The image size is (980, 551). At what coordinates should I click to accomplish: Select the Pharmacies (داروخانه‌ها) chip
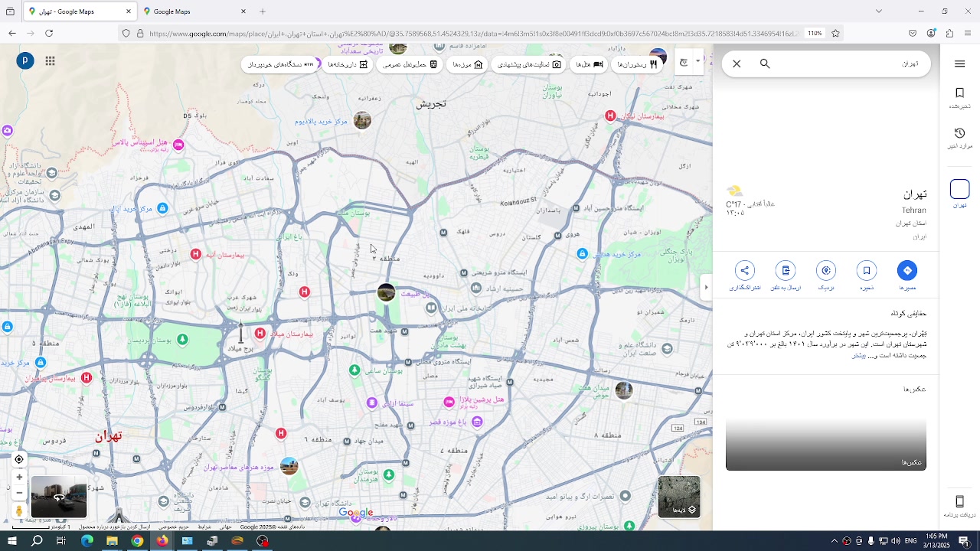pos(348,64)
